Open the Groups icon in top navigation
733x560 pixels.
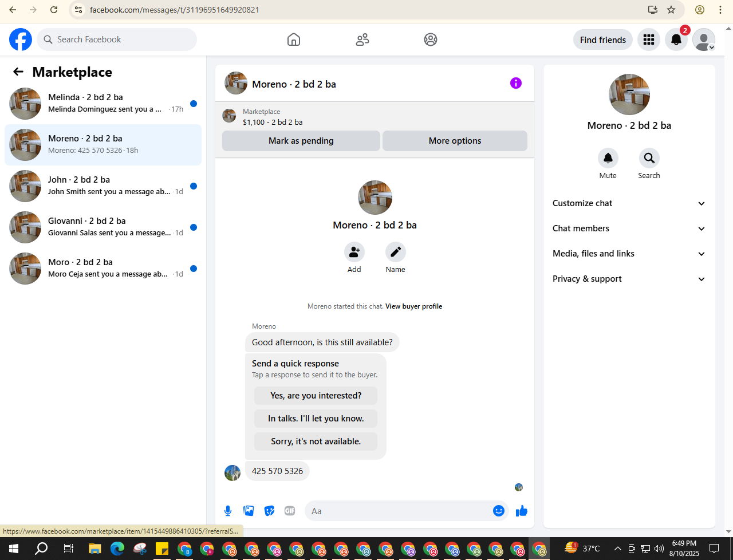coord(431,40)
